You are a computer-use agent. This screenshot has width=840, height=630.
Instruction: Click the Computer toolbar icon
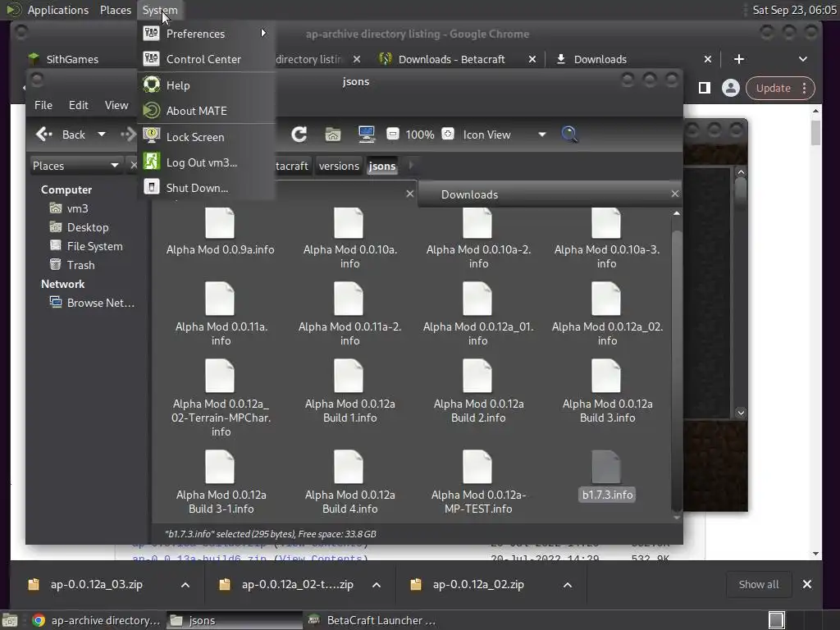[x=367, y=135]
